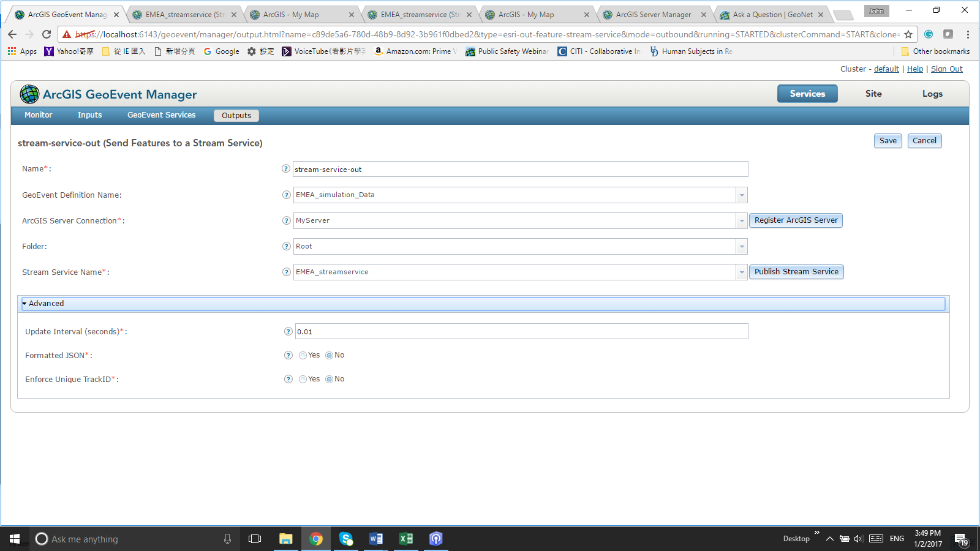Open the Action Center notifications icon

click(961, 539)
